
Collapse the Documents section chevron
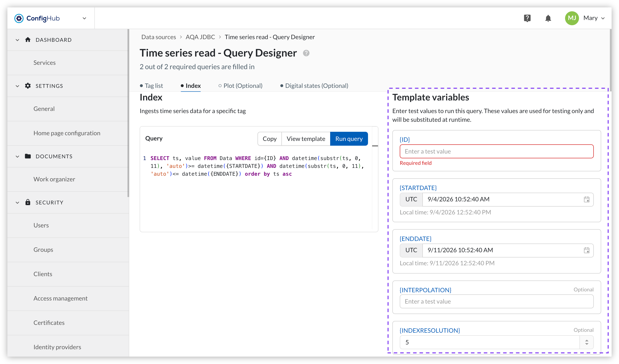coord(17,157)
